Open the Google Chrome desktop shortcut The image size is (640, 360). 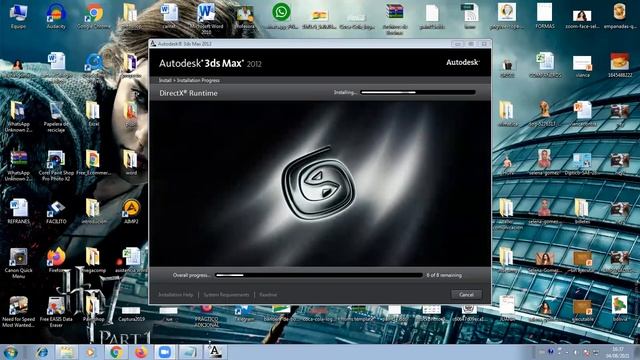click(94, 17)
